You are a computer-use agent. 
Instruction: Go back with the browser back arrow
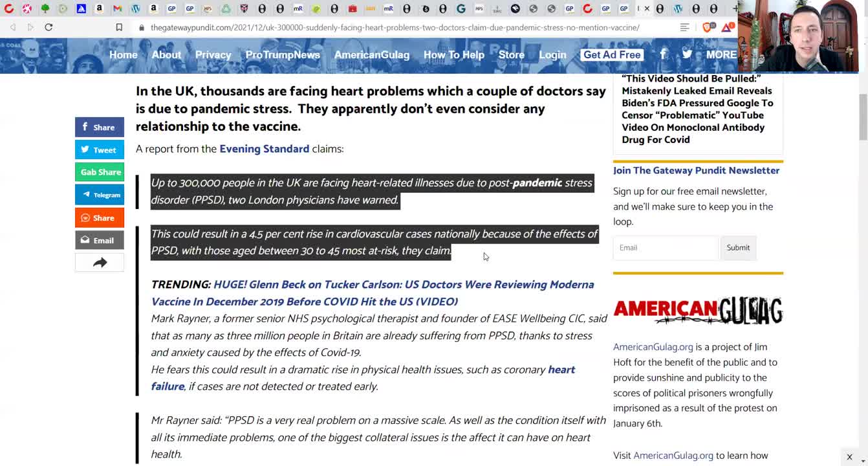[13, 27]
